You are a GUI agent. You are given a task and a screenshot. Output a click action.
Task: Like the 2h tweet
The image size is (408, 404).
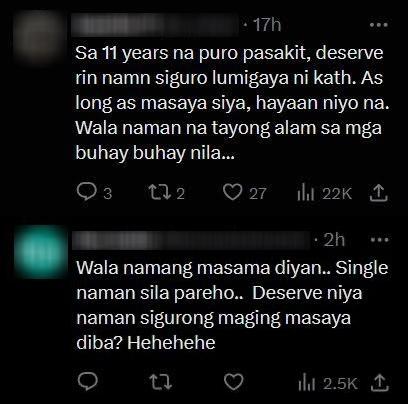233,382
